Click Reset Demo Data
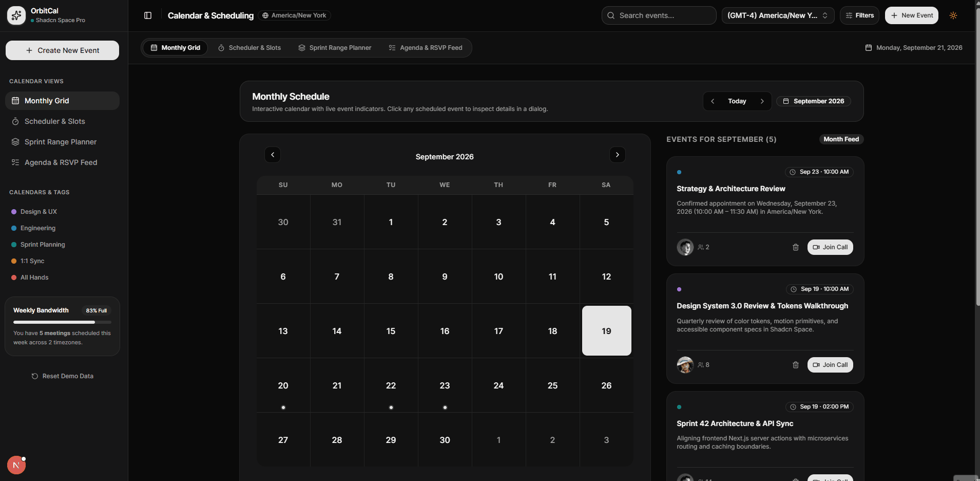The image size is (980, 481). (62, 376)
